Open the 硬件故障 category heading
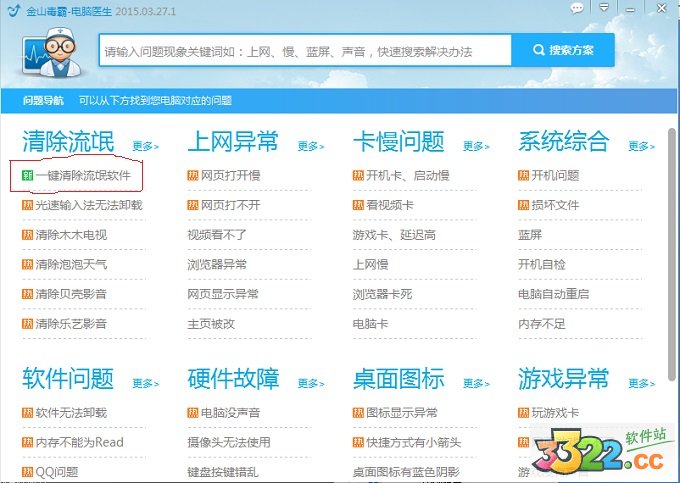680x483 pixels. pyautogui.click(x=233, y=378)
